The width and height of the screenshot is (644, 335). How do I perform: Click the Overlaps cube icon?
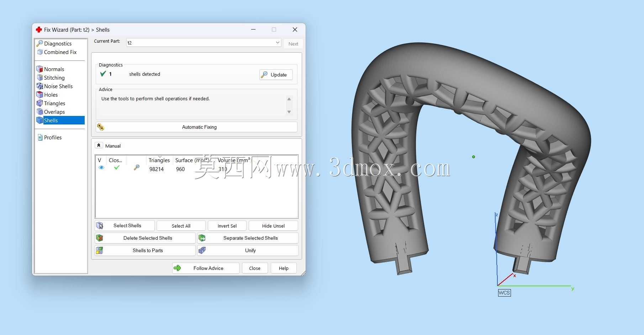(x=40, y=112)
